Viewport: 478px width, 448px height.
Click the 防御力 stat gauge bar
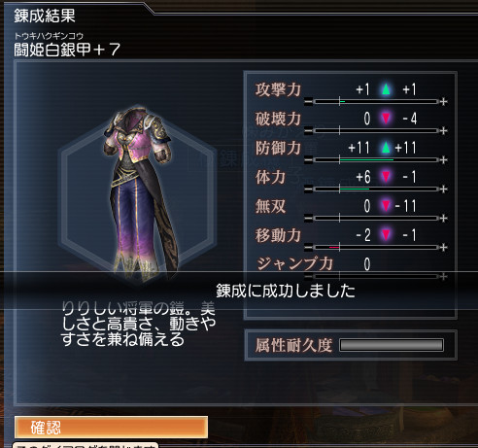coord(376,160)
